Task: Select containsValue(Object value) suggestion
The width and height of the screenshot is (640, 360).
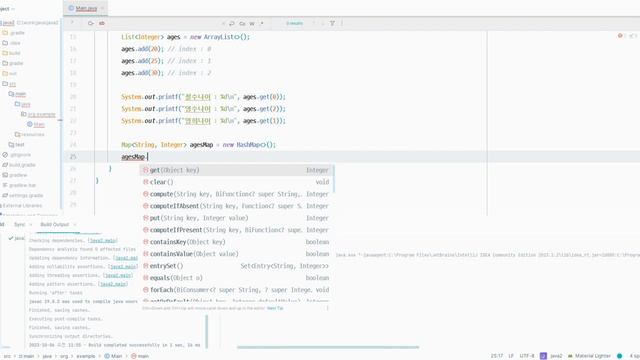Action: coord(236,254)
